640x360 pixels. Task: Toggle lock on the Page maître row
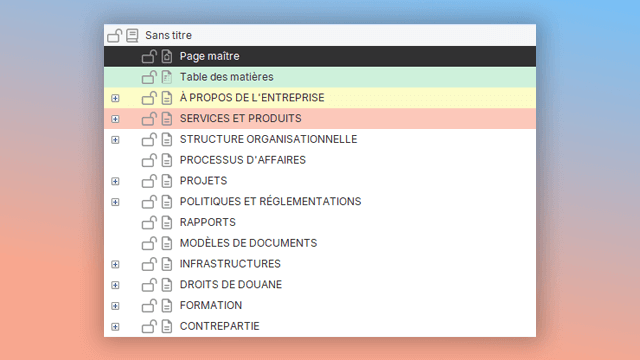pos(149,56)
